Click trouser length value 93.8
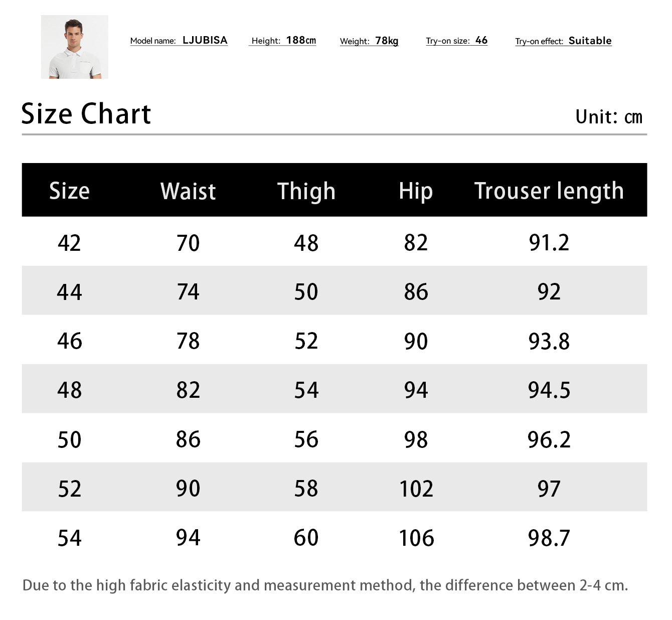Screen dimensions: 672x620 (x=549, y=342)
